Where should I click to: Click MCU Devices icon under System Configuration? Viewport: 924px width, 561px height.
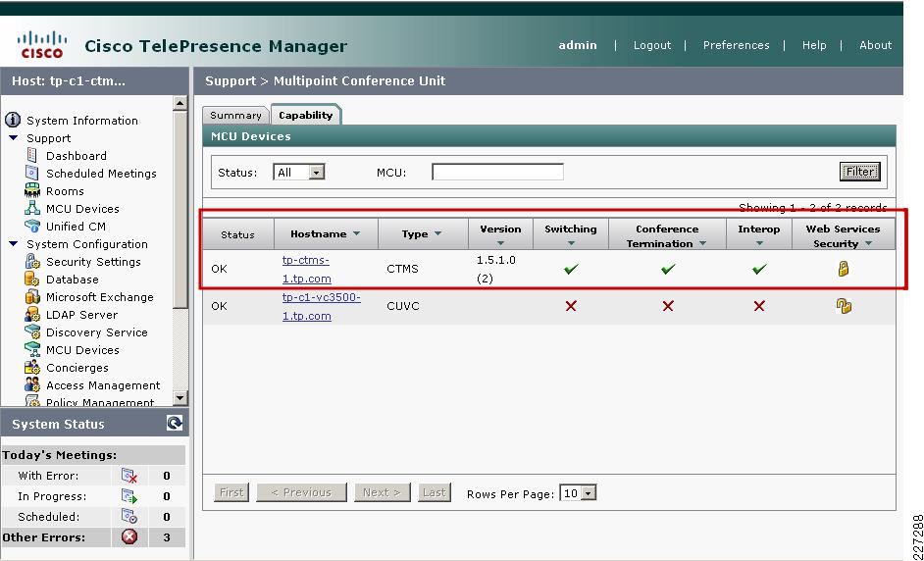[31, 349]
